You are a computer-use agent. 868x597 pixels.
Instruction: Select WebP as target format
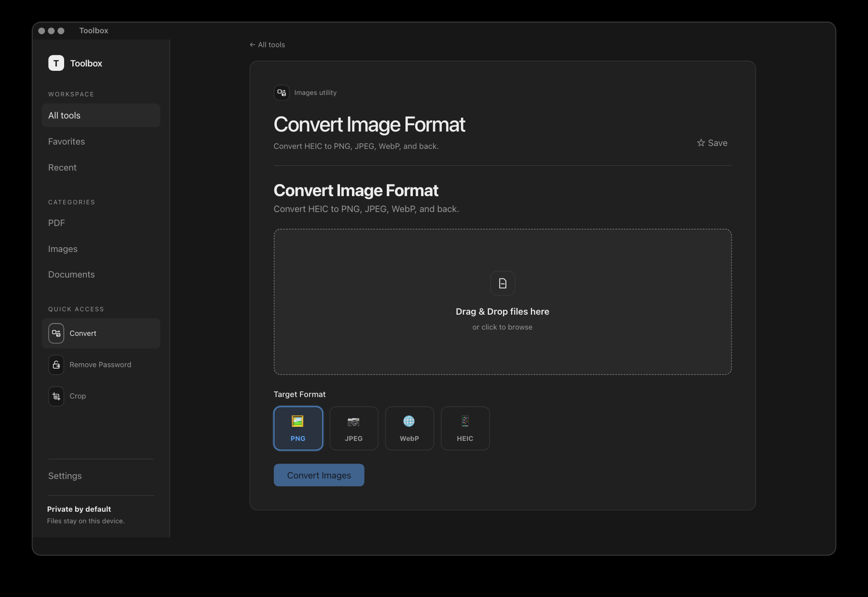(409, 428)
